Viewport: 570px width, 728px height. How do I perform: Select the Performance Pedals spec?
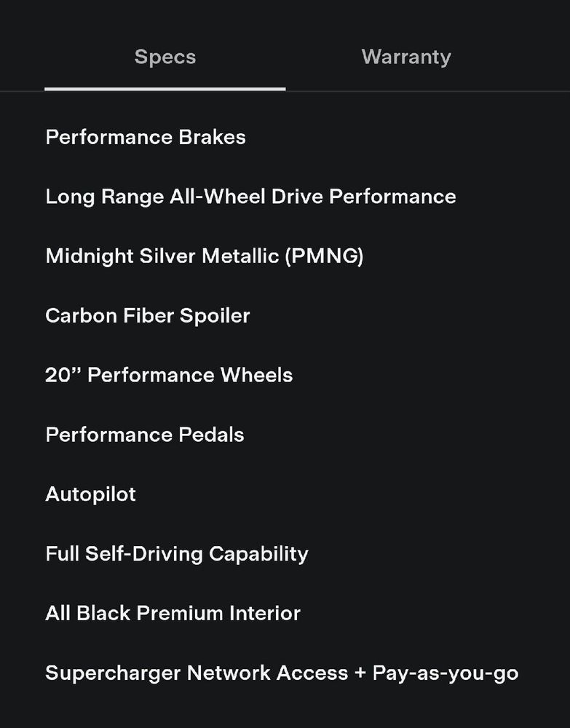145,435
